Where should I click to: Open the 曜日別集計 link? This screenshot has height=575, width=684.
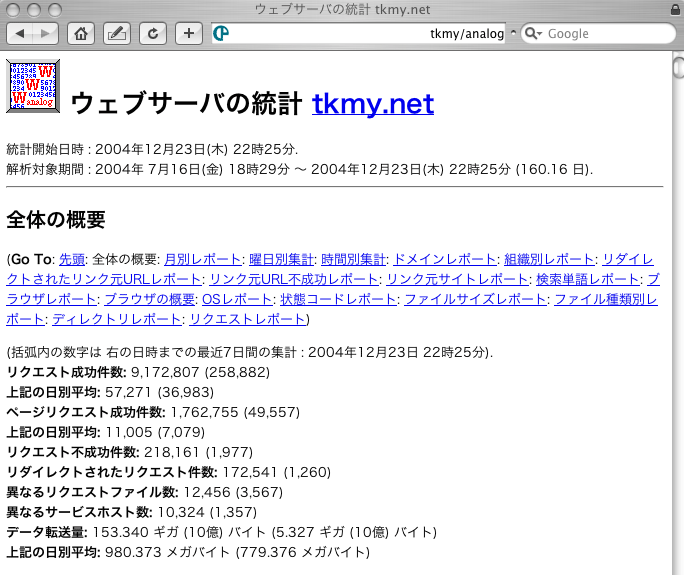(x=281, y=259)
